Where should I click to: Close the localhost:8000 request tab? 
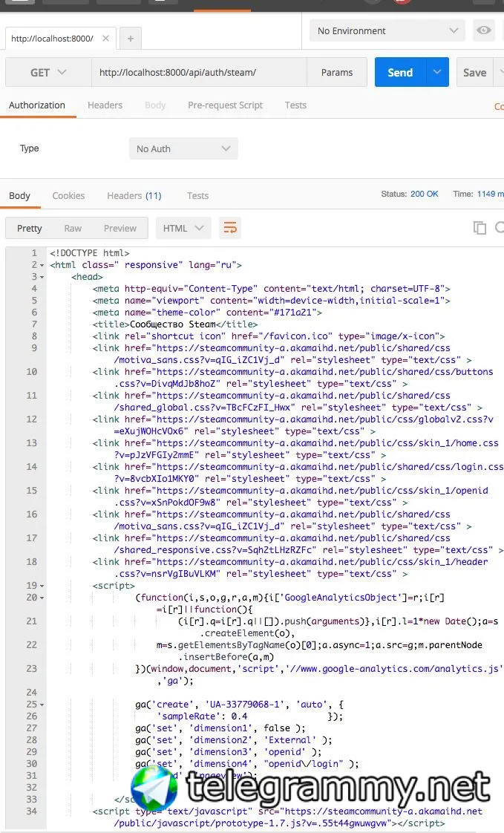(x=105, y=39)
